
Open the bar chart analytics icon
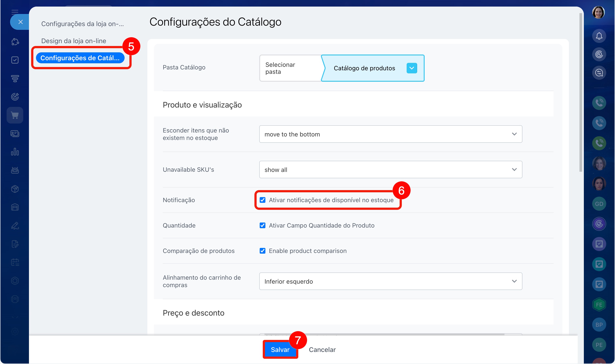click(15, 152)
